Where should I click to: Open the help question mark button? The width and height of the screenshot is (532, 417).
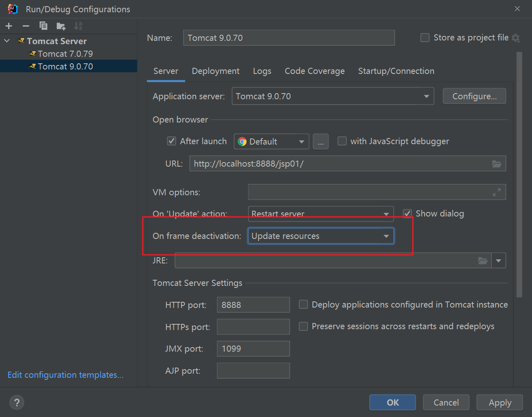(17, 402)
